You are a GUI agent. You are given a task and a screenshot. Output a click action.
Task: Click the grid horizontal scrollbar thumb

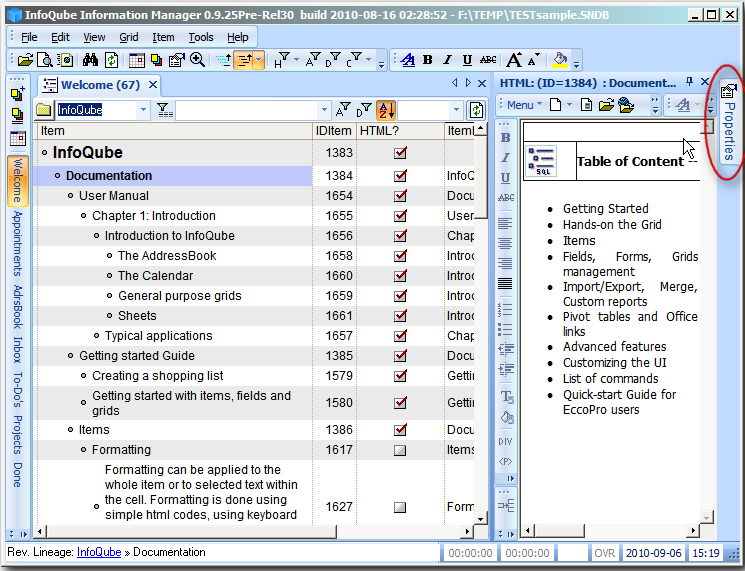[191, 532]
